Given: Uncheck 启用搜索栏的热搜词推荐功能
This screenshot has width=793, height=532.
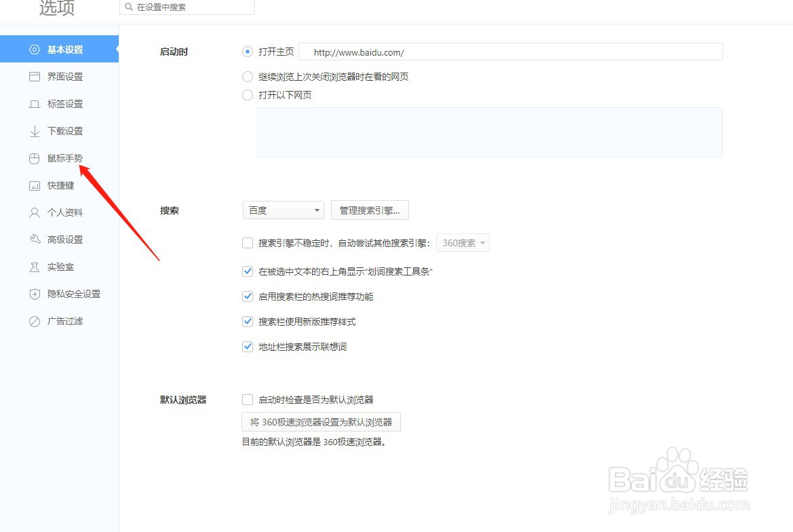Looking at the screenshot, I should 248,296.
